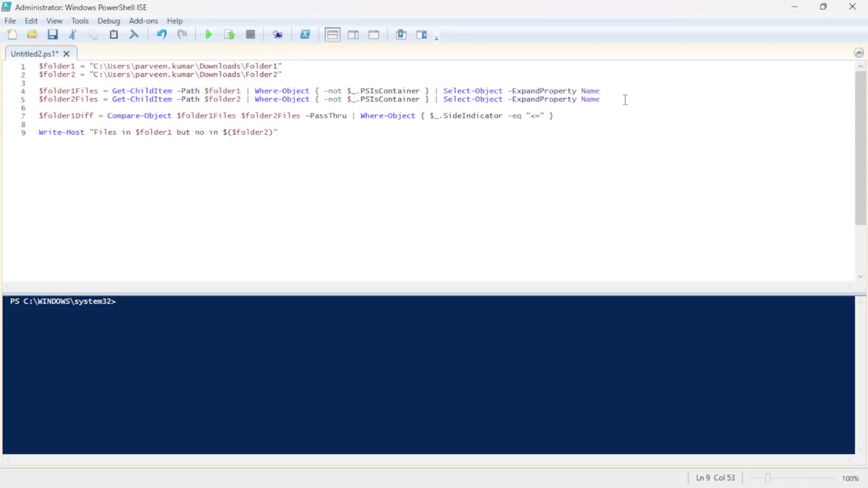Click Compare-Object on line 7
868x488 pixels.
point(139,116)
